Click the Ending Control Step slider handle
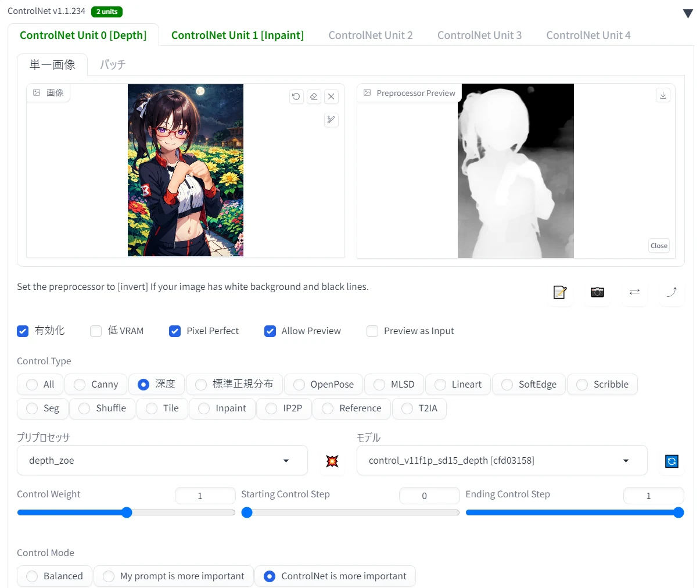Image resolution: width=700 pixels, height=588 pixels. pos(678,512)
